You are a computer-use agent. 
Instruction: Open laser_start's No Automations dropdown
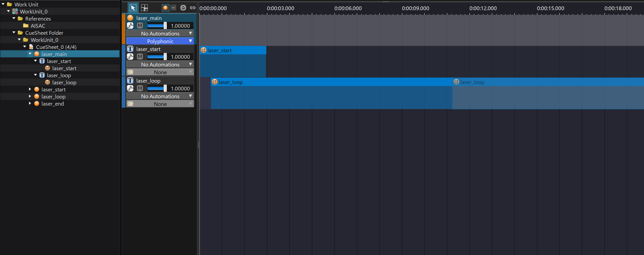(160, 64)
